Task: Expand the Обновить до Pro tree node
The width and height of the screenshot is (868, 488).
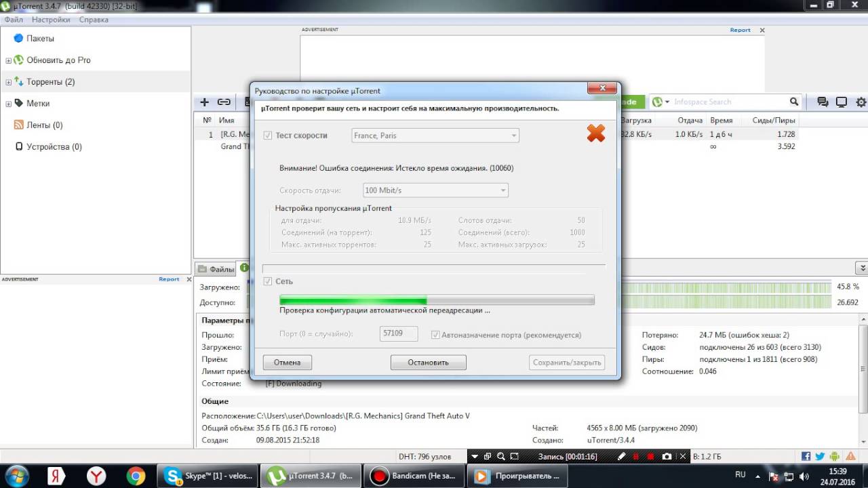Action: tap(9, 61)
